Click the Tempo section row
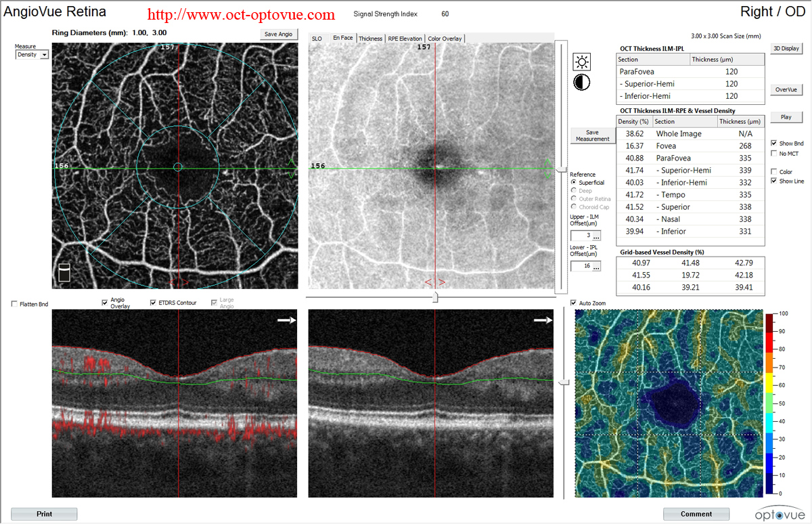 tap(691, 195)
